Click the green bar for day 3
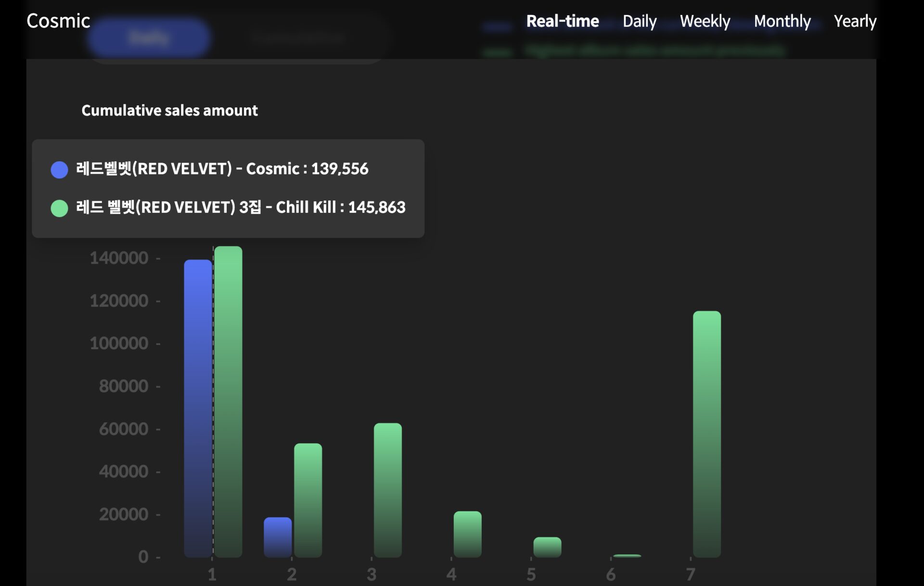Screen dimensions: 924x586 [388, 490]
